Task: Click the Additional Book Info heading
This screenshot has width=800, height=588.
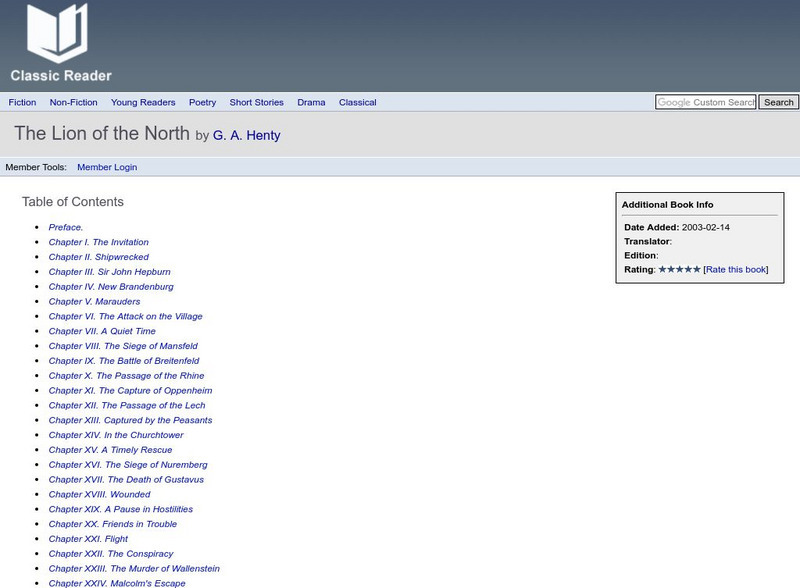Action: (667, 204)
